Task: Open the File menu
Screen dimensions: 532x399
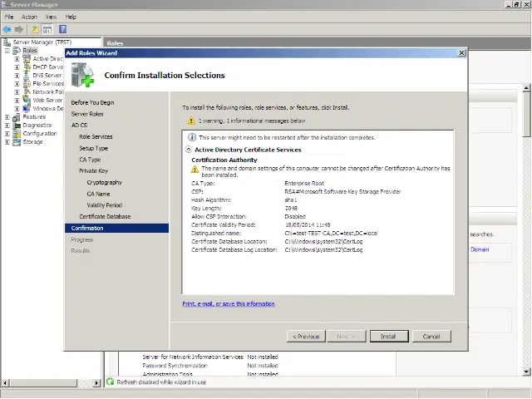Action: point(9,17)
